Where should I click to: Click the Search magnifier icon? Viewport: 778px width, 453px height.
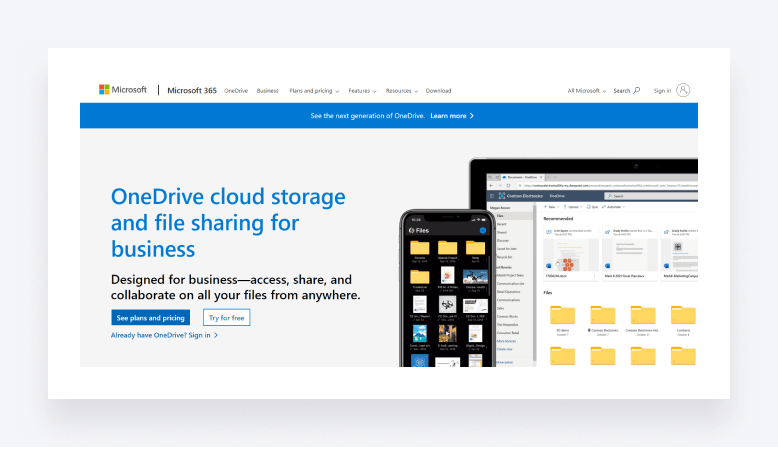tap(636, 90)
